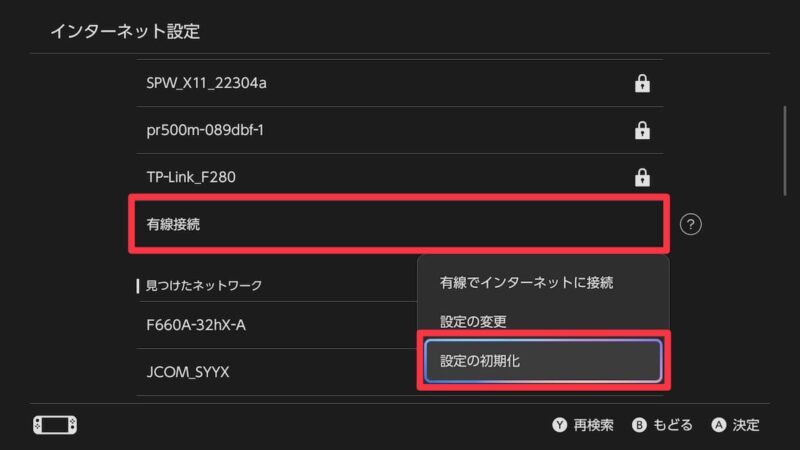
Task: Click the Switch console icon at bottom left
Action: (55, 425)
